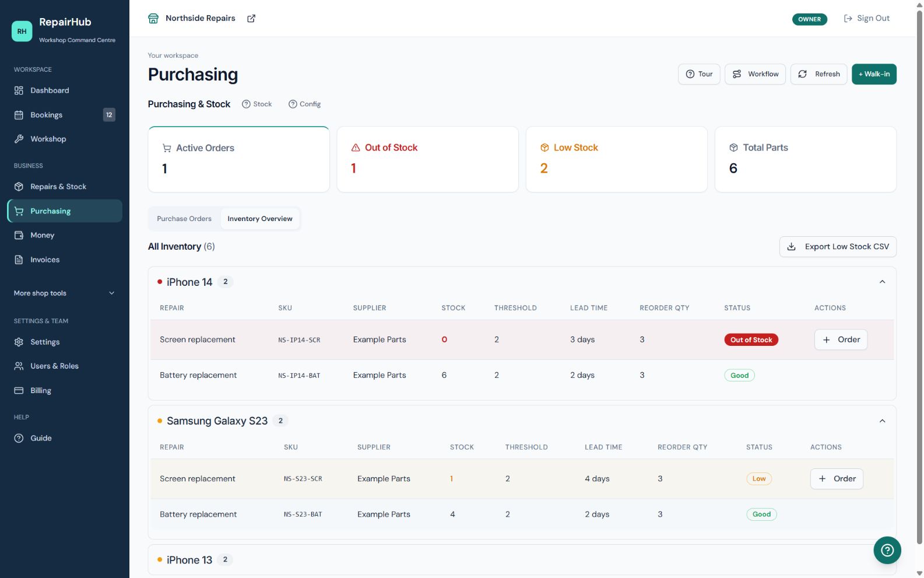
Task: Click the Northside Repairs shop icon
Action: 153,19
